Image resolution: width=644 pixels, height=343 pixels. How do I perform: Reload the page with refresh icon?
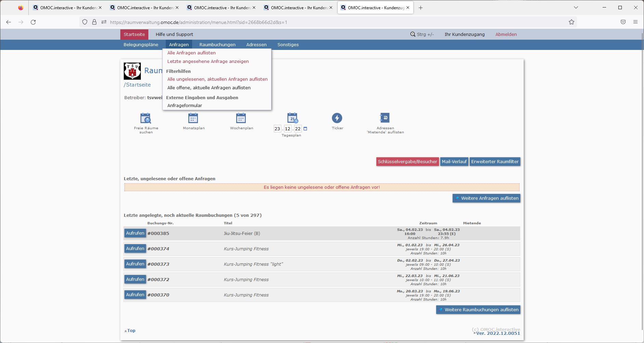[x=33, y=22]
